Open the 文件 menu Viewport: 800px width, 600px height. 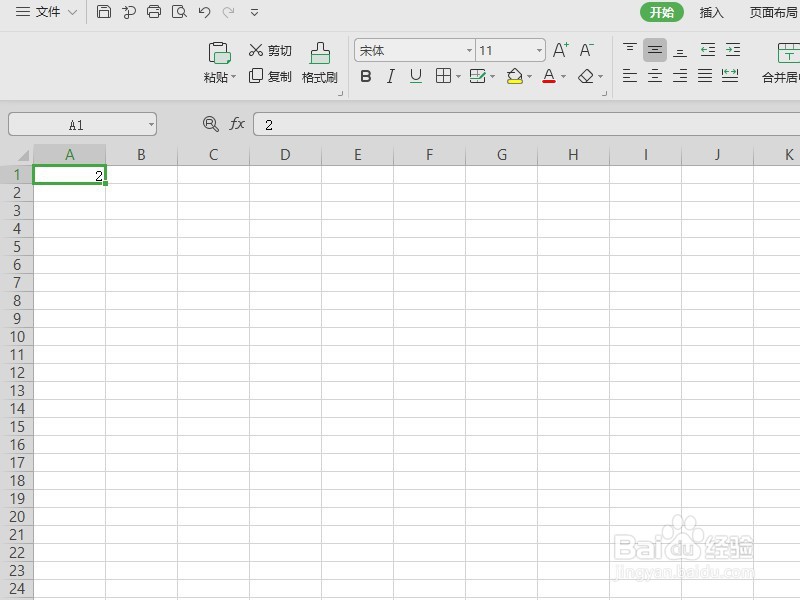click(x=46, y=11)
